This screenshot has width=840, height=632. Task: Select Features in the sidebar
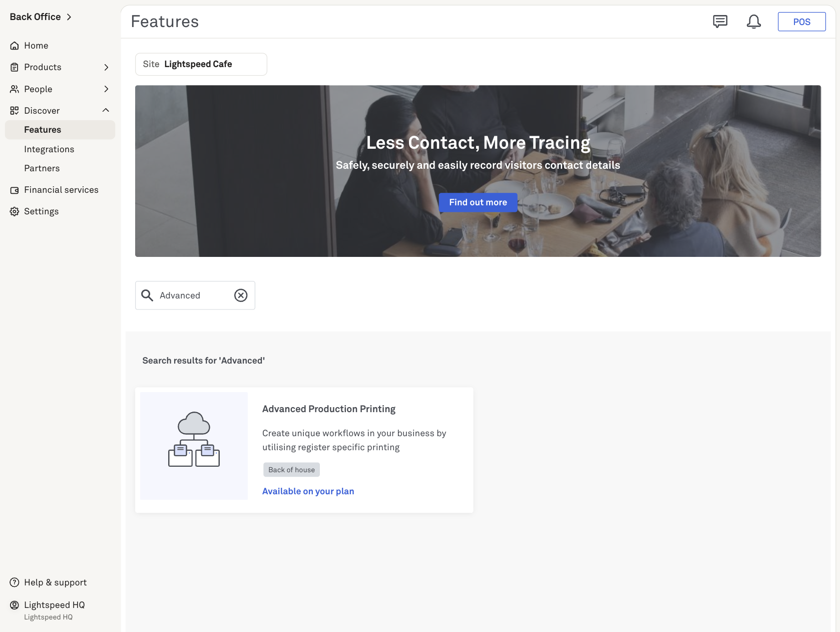(60, 130)
